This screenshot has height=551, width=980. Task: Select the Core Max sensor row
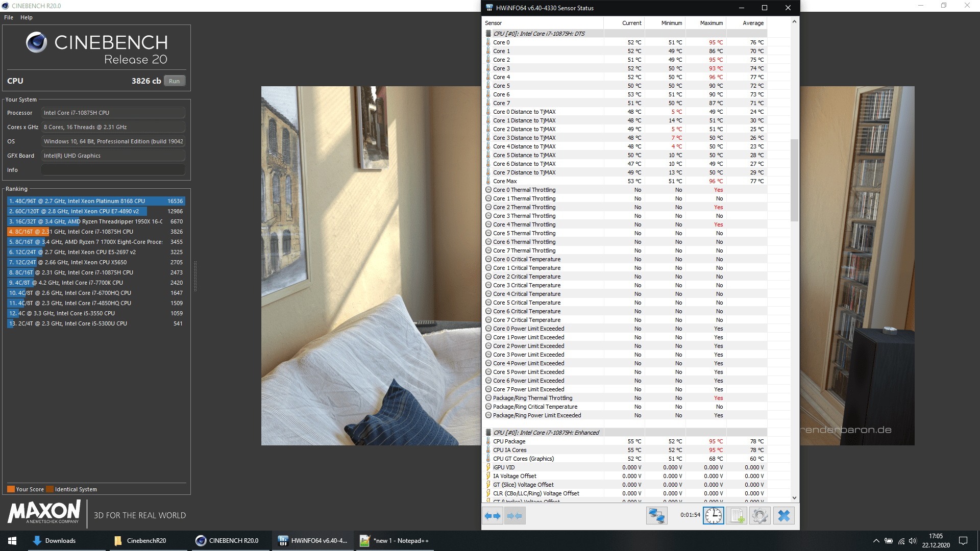pos(625,181)
